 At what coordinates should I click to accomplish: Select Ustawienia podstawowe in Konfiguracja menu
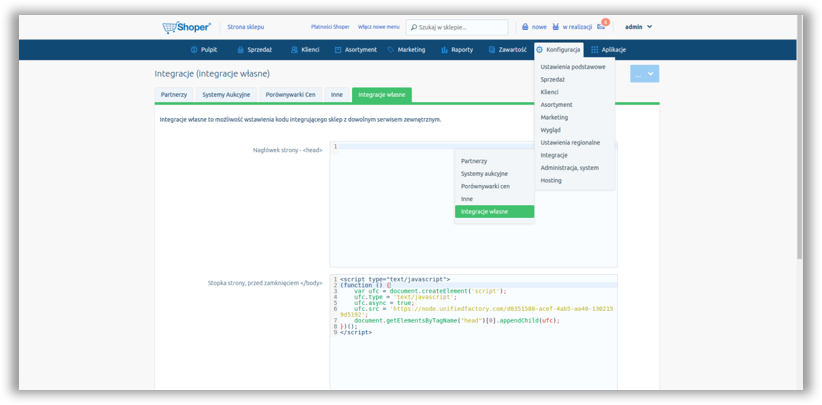pos(573,67)
